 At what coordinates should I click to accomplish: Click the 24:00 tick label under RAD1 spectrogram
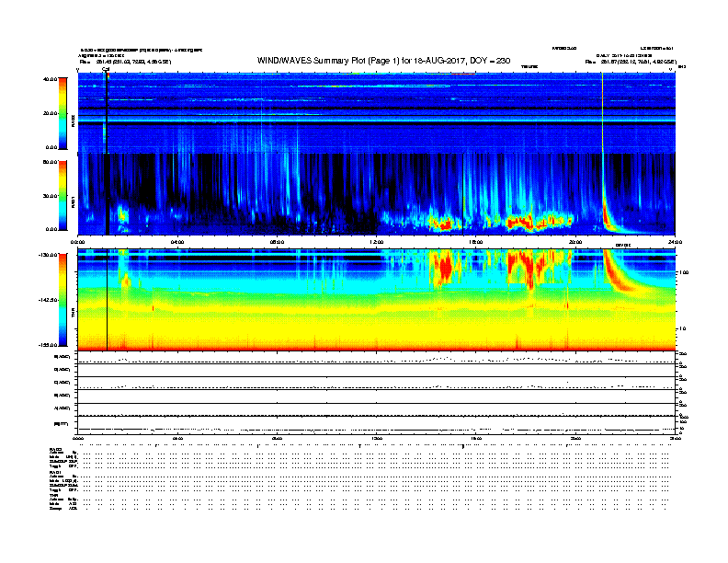pos(675,242)
